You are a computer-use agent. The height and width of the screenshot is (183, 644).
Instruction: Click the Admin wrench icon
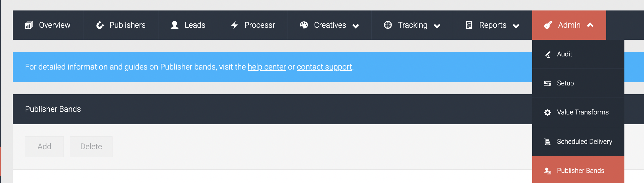[x=548, y=25]
